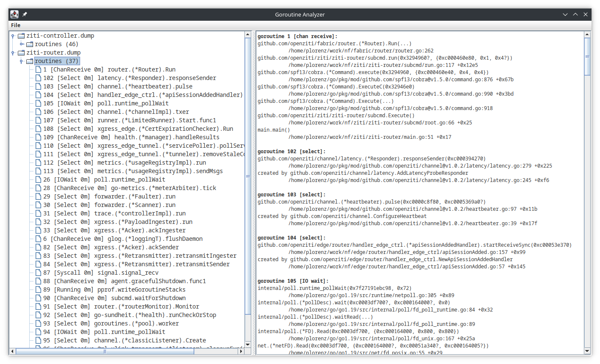
Task: Click the 'goroutine 105 [IO wait]:' header text
Action: (x=293, y=281)
